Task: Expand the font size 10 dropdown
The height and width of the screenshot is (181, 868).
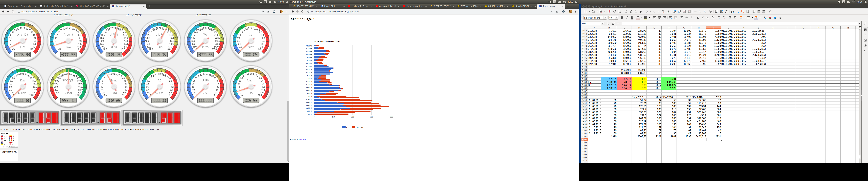Action: click(x=617, y=18)
